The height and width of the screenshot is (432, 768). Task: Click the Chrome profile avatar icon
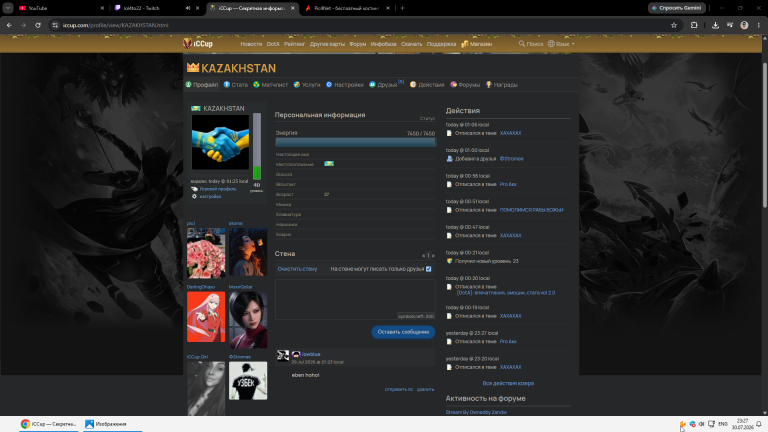tap(744, 25)
